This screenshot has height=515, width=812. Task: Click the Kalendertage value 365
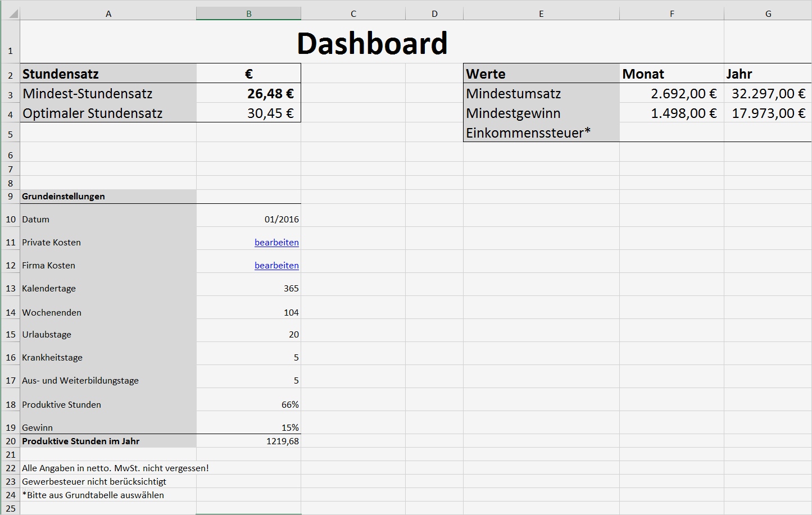(249, 284)
